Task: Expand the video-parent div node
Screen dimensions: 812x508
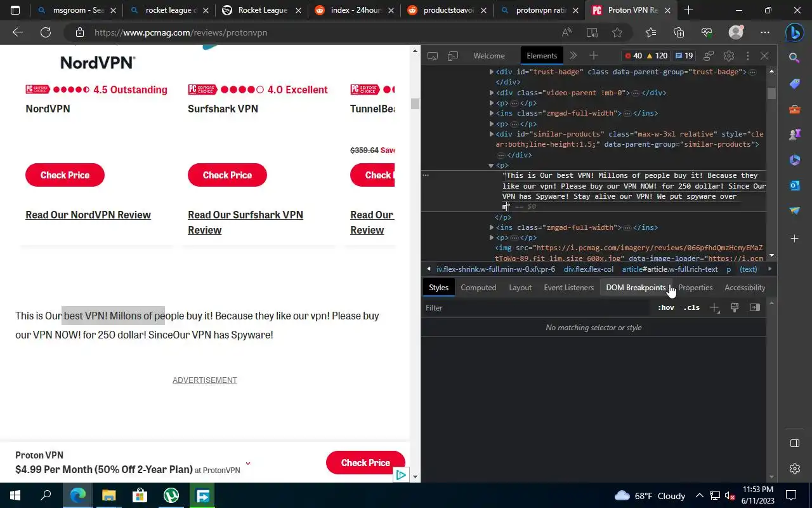Action: point(491,93)
